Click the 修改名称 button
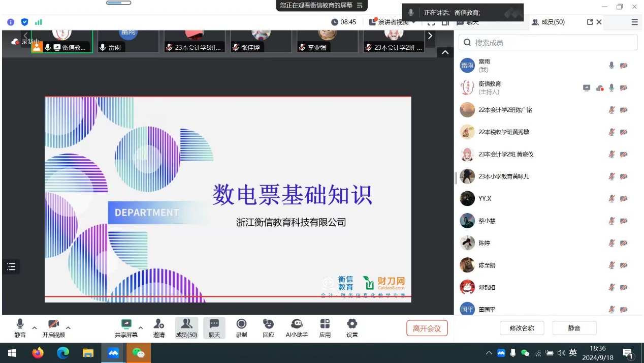The width and height of the screenshot is (644, 363). pos(522,328)
